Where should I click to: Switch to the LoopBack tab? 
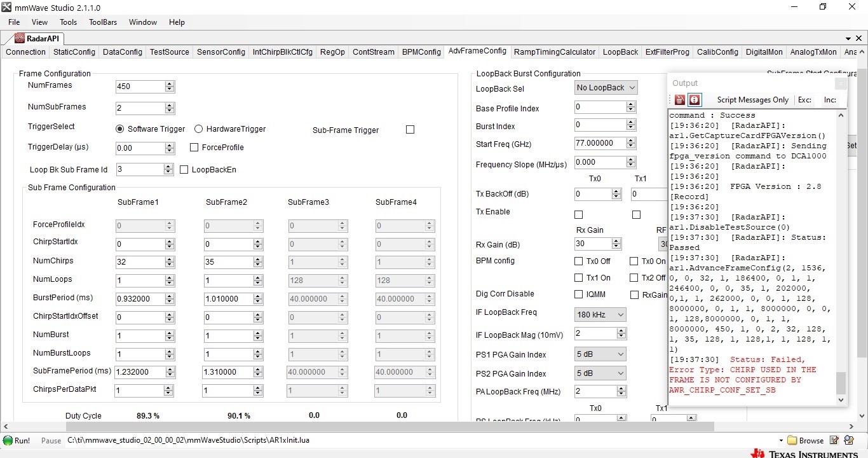click(x=620, y=52)
